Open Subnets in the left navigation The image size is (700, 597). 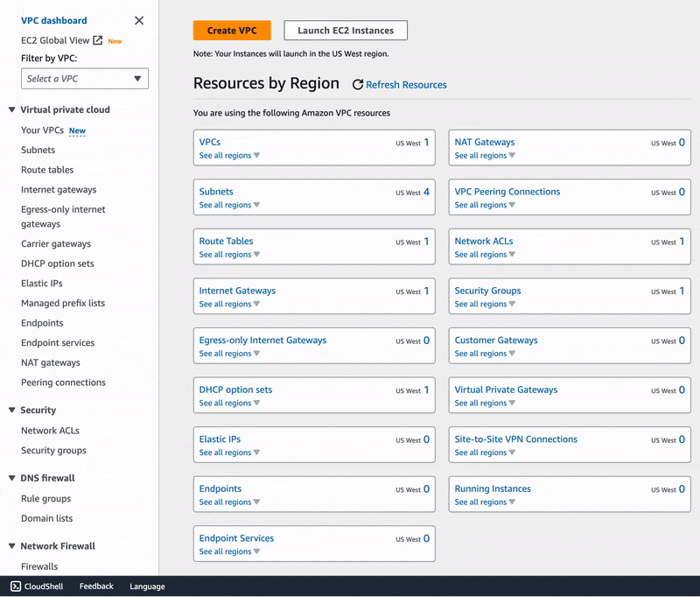(38, 151)
